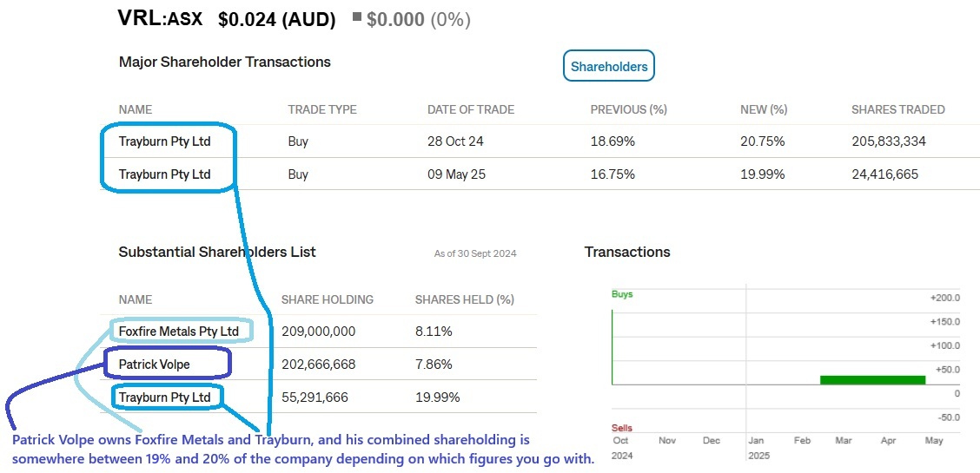Click the Buys label on the chart
The height and width of the screenshot is (473, 980).
622,294
